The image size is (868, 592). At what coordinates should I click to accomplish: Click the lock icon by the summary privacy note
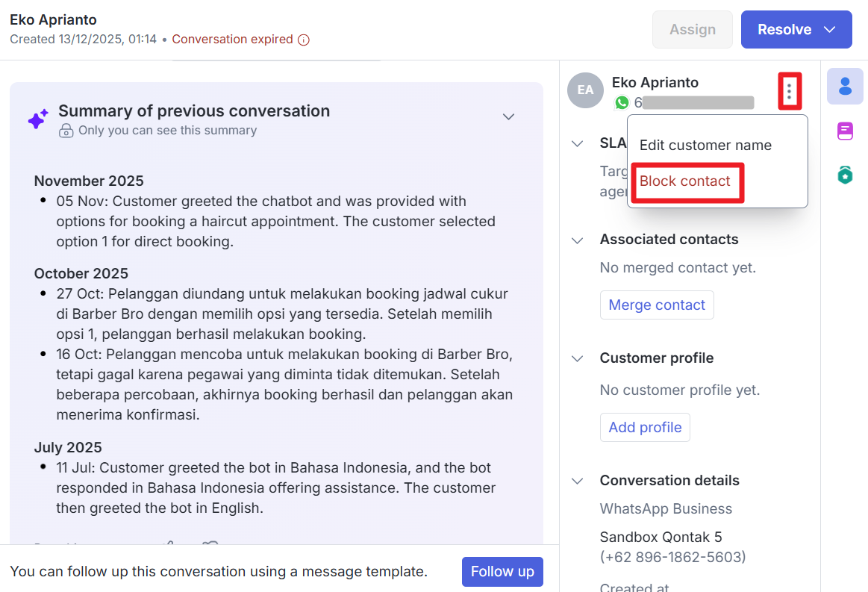(66, 131)
